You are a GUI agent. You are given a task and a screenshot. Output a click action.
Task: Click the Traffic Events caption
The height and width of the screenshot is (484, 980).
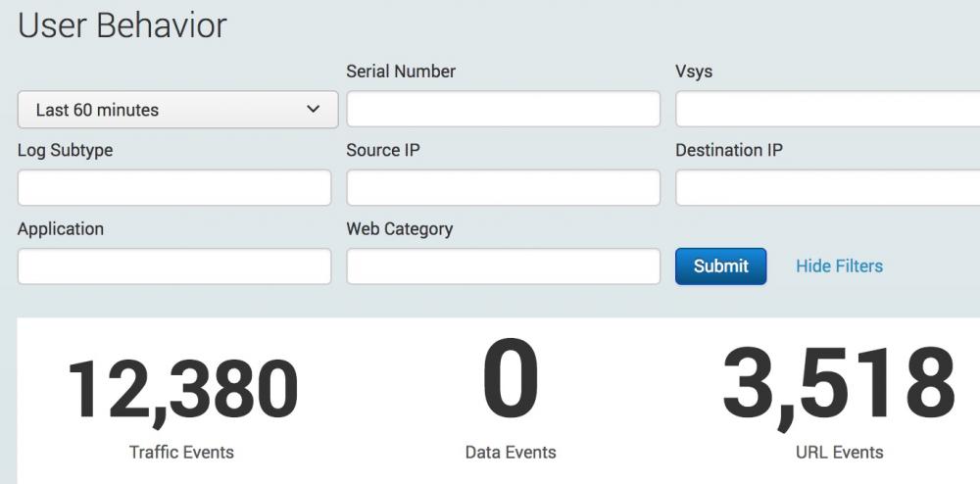182,452
